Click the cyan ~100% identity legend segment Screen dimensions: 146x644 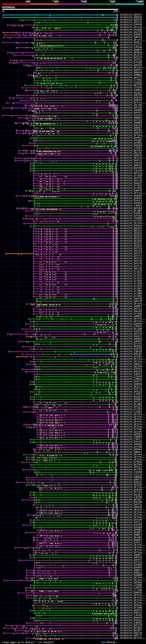click(130, 4)
